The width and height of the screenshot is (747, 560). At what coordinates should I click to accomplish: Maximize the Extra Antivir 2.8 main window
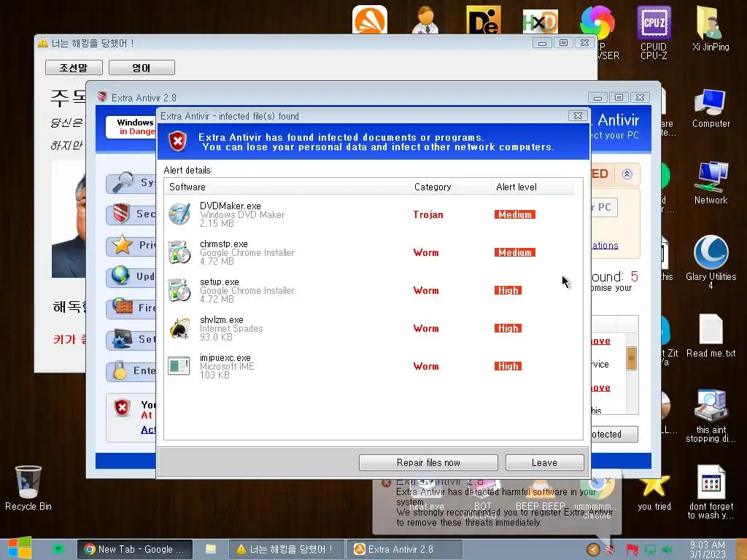(x=619, y=98)
